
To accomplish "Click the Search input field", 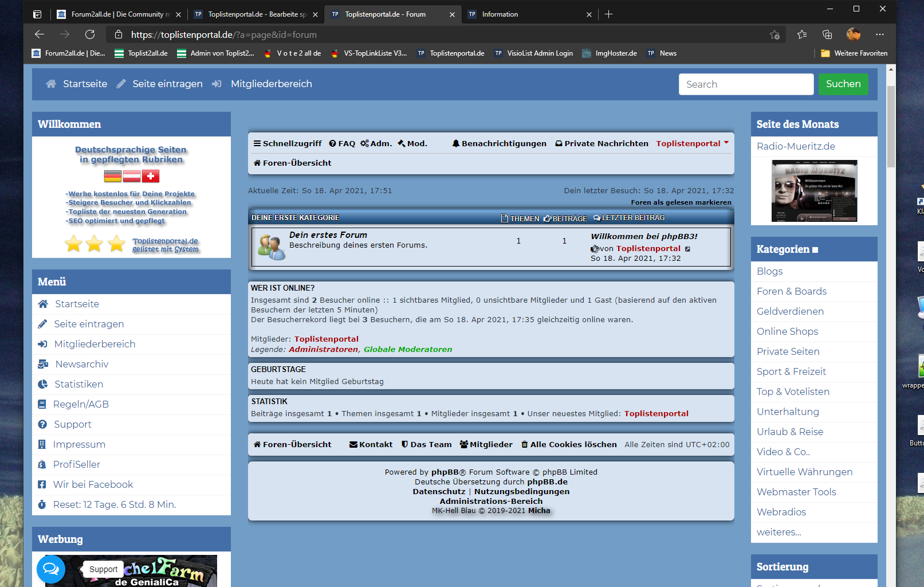I will coord(745,84).
